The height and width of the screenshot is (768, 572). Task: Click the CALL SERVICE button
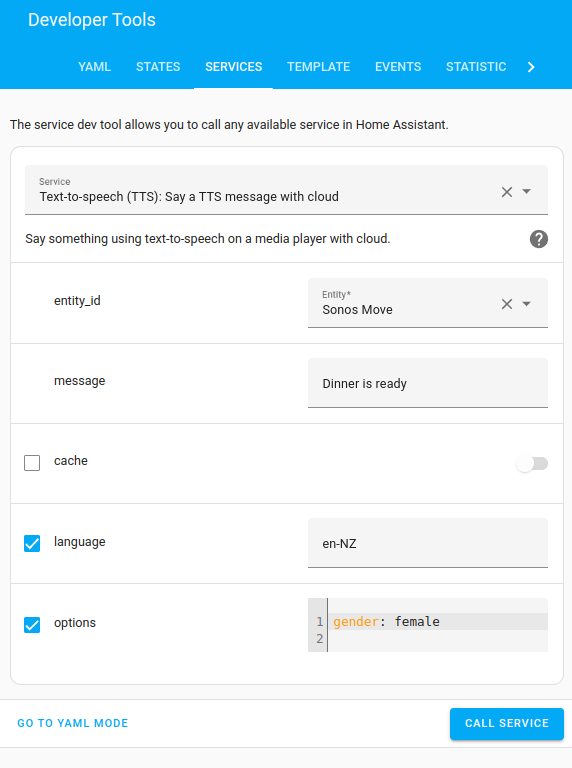point(507,723)
